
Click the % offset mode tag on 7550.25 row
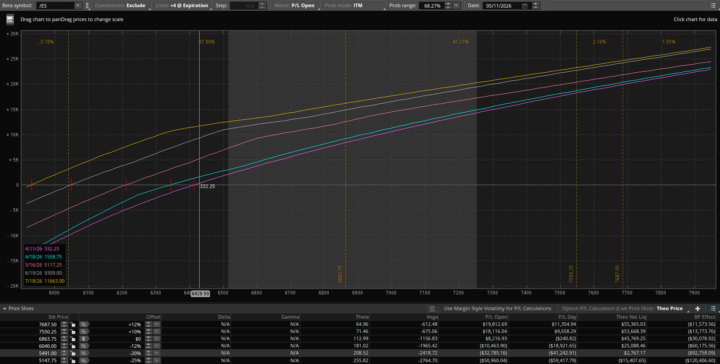(84, 331)
